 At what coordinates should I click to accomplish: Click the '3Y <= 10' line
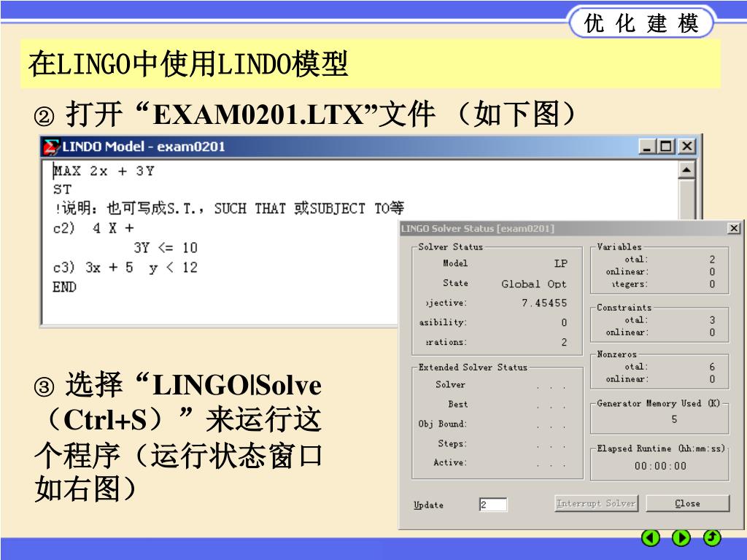(x=166, y=248)
